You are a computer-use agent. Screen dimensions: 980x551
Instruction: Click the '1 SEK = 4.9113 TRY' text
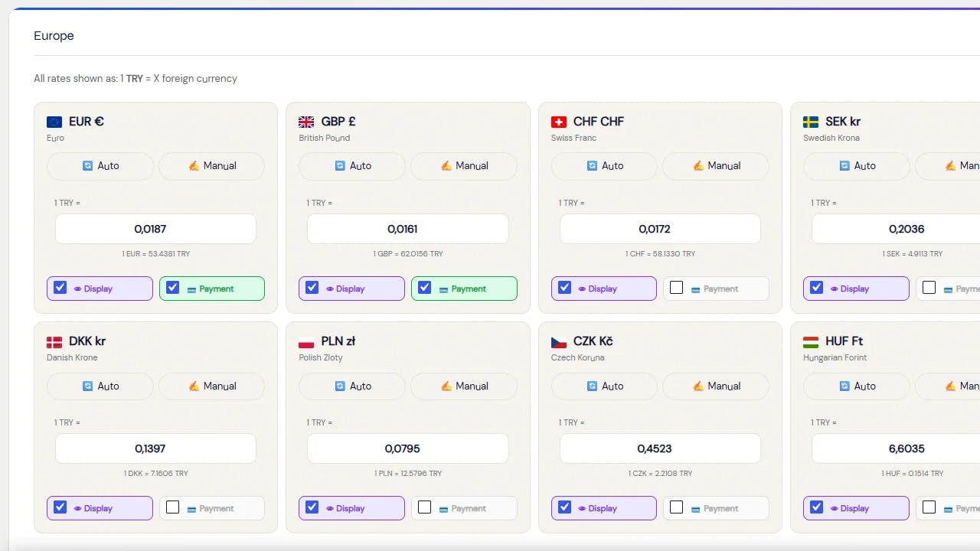pos(912,254)
